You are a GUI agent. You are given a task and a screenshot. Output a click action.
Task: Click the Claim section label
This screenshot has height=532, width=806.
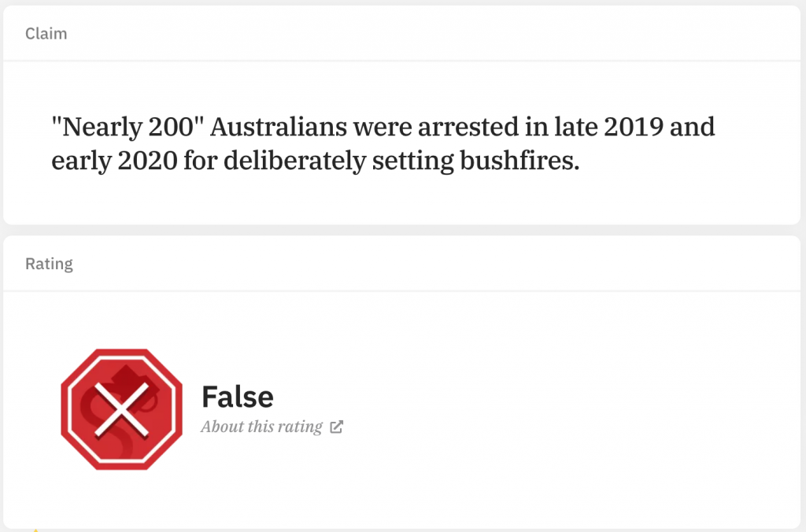tap(46, 33)
